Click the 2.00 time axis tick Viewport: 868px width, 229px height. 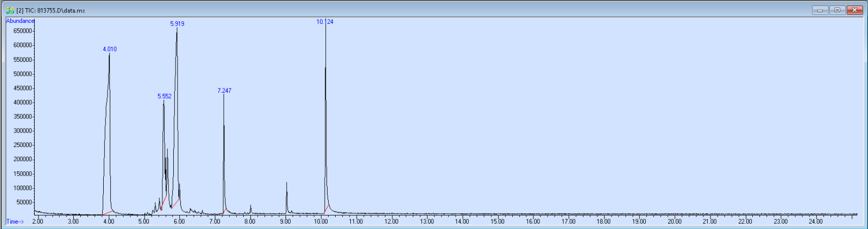(x=37, y=221)
